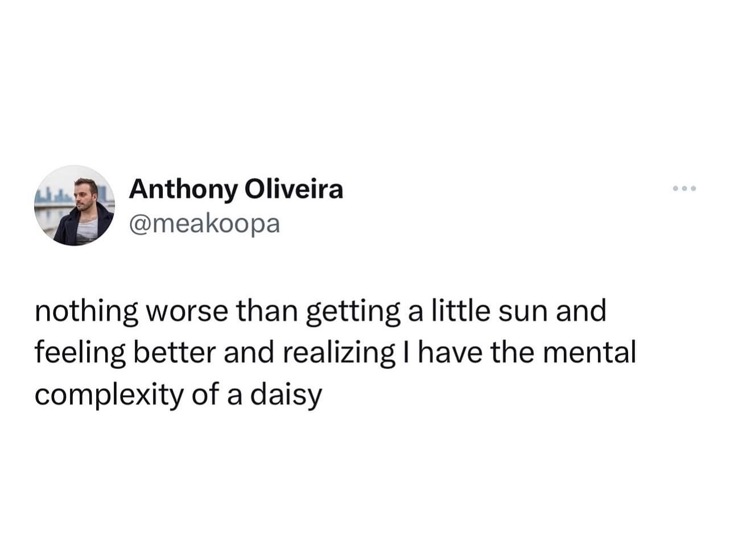
Task: Click Anthony Oliveira's profile avatar photo
Action: [x=74, y=206]
